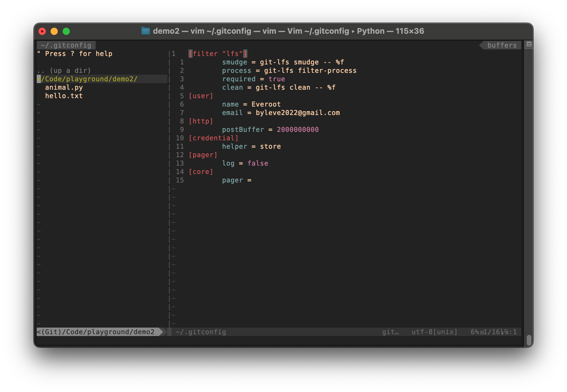This screenshot has width=567, height=392.
Task: Open hello.txt in the file tree
Action: tap(64, 96)
